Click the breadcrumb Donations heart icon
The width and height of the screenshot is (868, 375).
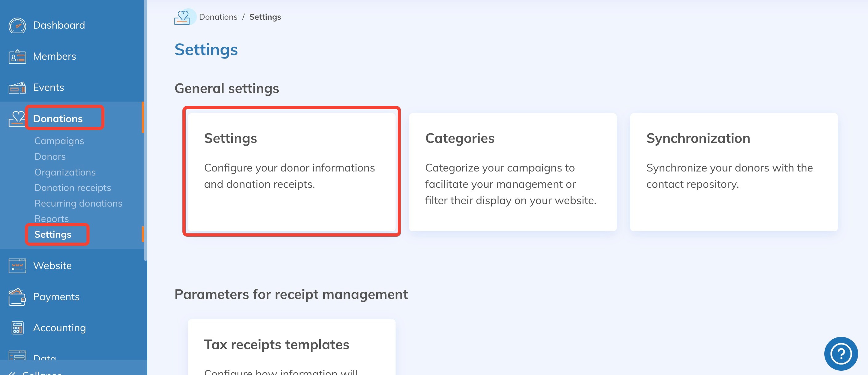[182, 17]
